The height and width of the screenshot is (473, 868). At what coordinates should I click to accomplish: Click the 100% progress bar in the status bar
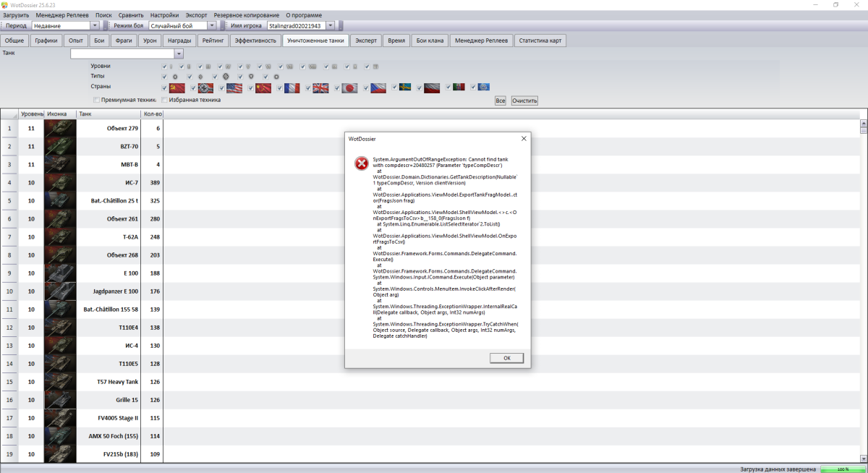[842, 469]
